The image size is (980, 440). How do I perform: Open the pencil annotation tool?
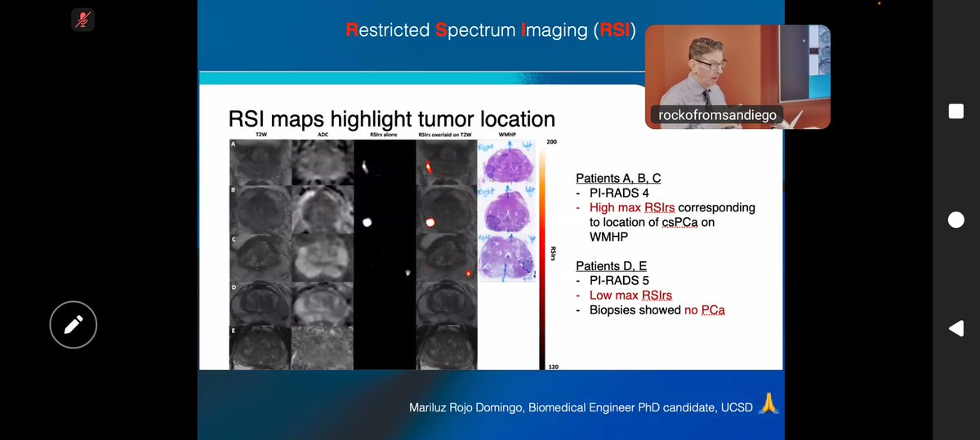73,325
